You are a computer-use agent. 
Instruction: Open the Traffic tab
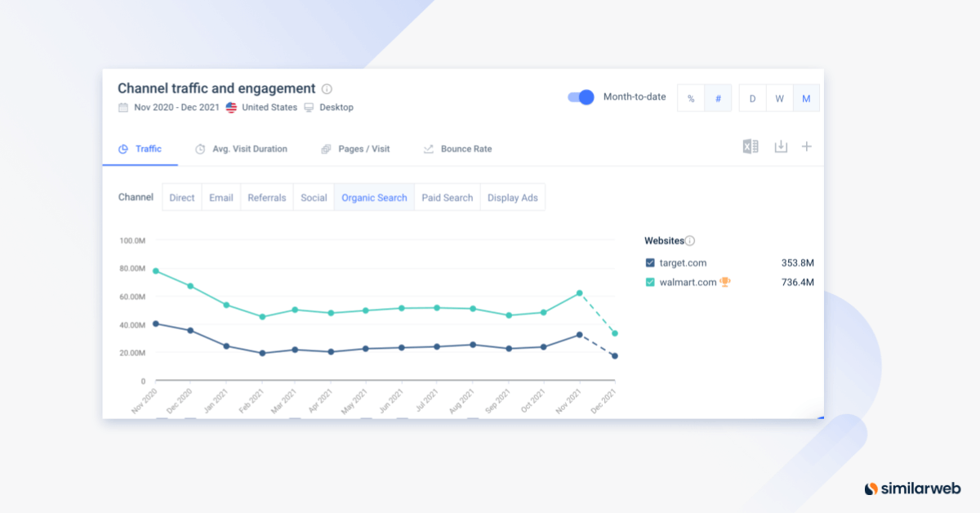pyautogui.click(x=140, y=149)
